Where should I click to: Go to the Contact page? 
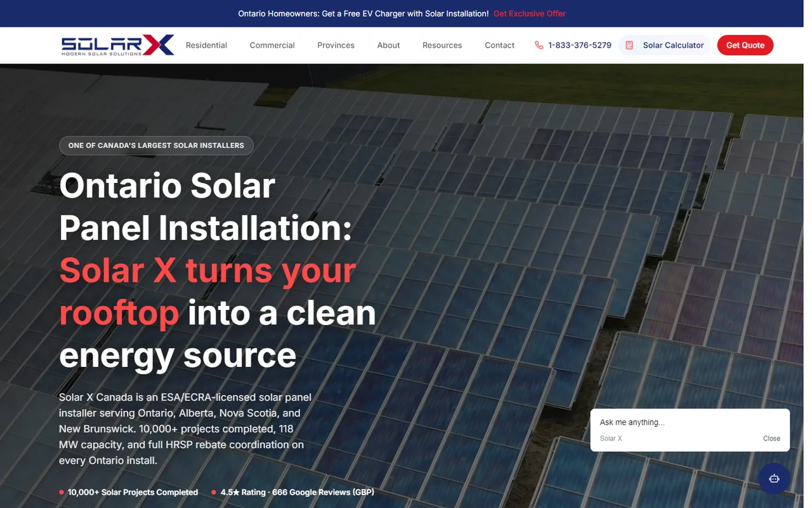click(x=499, y=45)
